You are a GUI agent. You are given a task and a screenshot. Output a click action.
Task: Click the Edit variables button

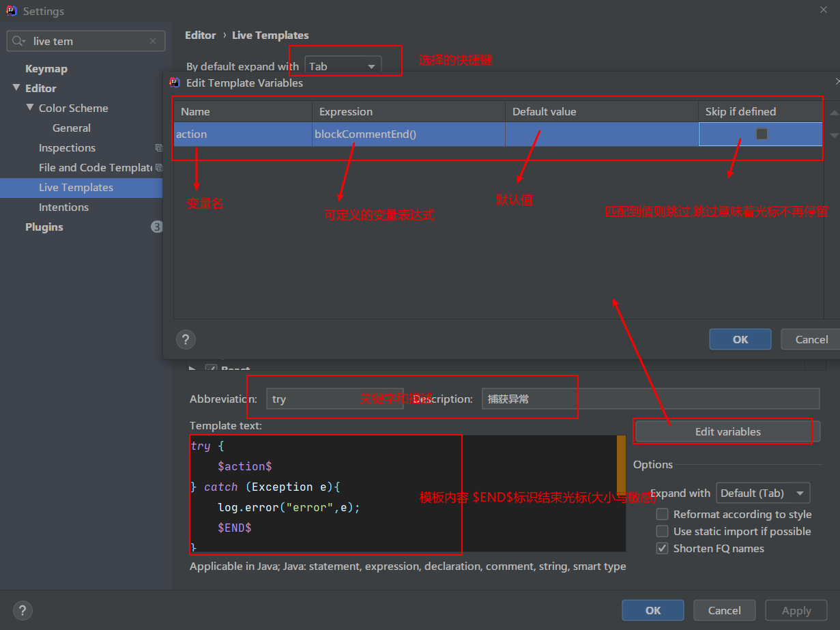click(727, 431)
